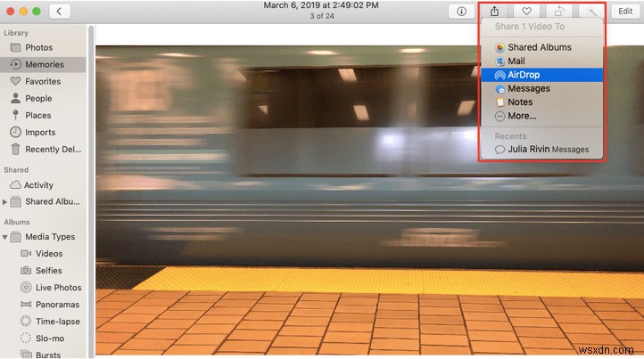This screenshot has height=359, width=644.
Task: Click the Shared Albums icon in share menu
Action: pos(500,47)
